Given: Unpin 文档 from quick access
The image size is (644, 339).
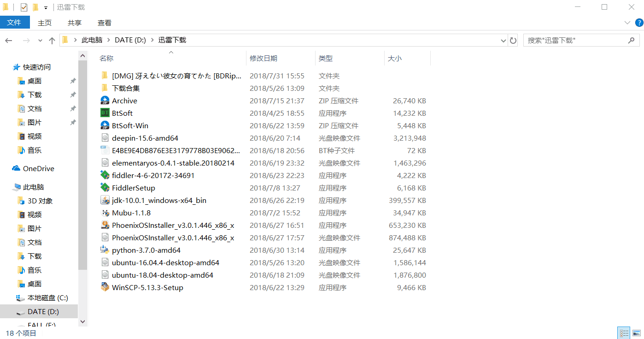Looking at the screenshot, I should coord(73,108).
